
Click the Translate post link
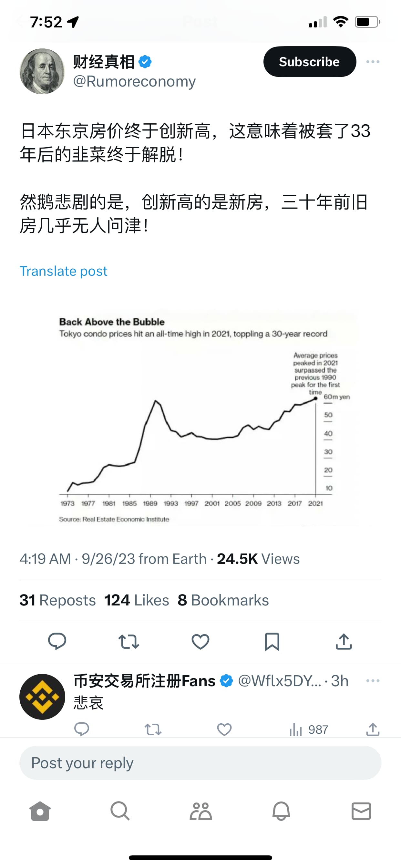(x=63, y=271)
